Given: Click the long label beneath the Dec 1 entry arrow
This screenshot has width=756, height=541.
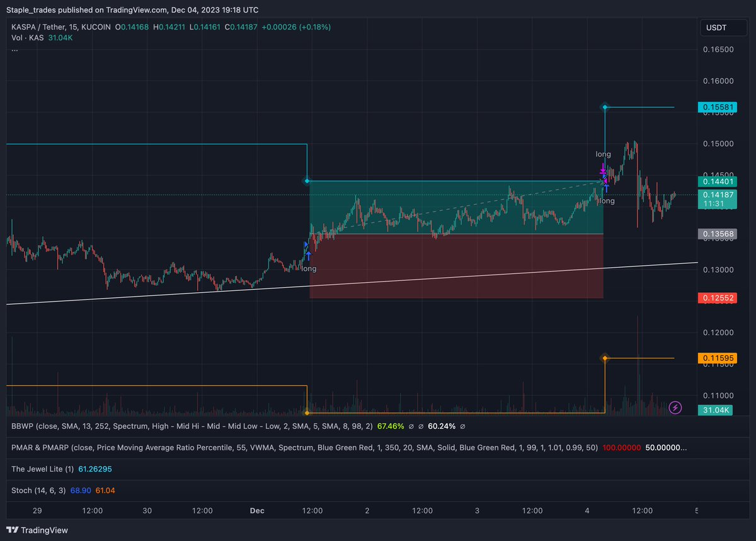Looking at the screenshot, I should pos(309,268).
